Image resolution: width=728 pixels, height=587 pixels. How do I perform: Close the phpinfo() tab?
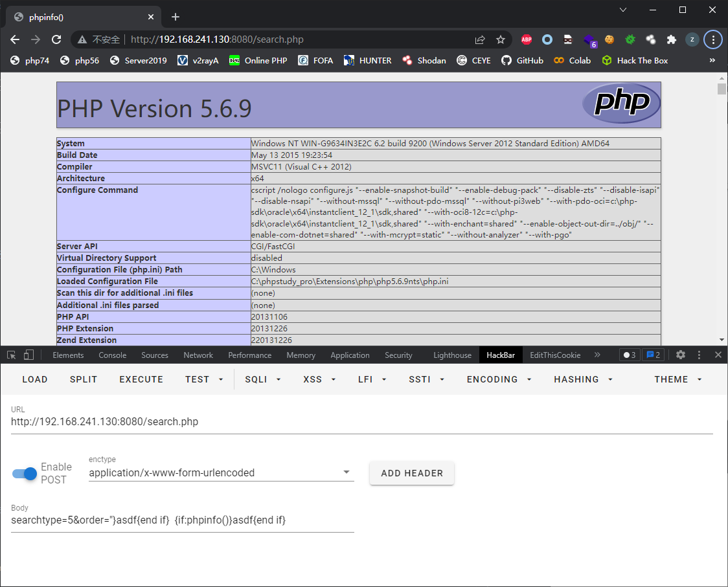pos(151,17)
